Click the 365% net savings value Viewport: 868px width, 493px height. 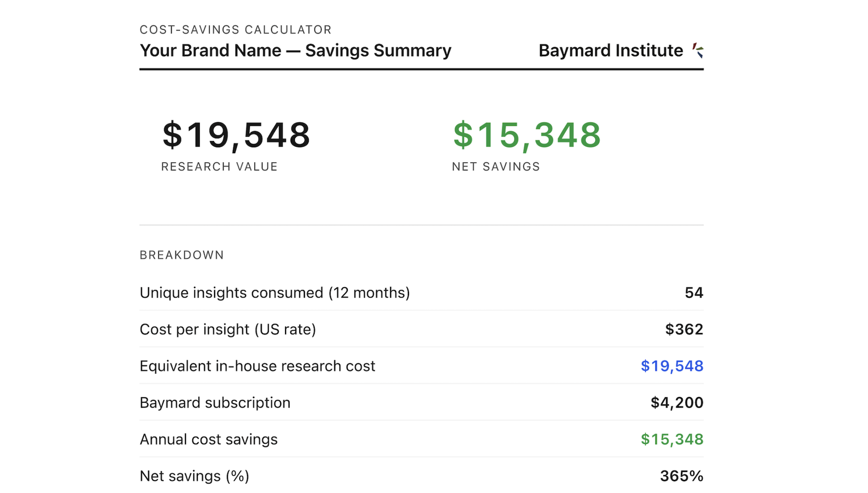tap(682, 476)
